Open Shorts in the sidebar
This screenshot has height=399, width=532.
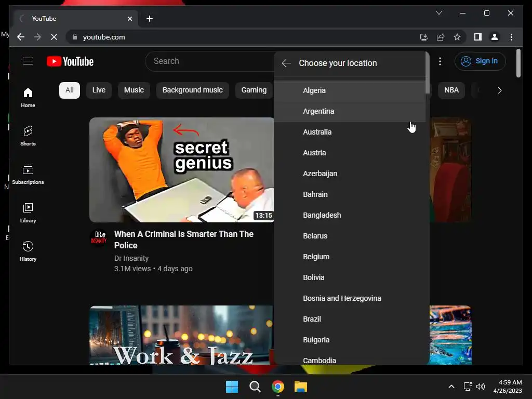click(x=28, y=136)
